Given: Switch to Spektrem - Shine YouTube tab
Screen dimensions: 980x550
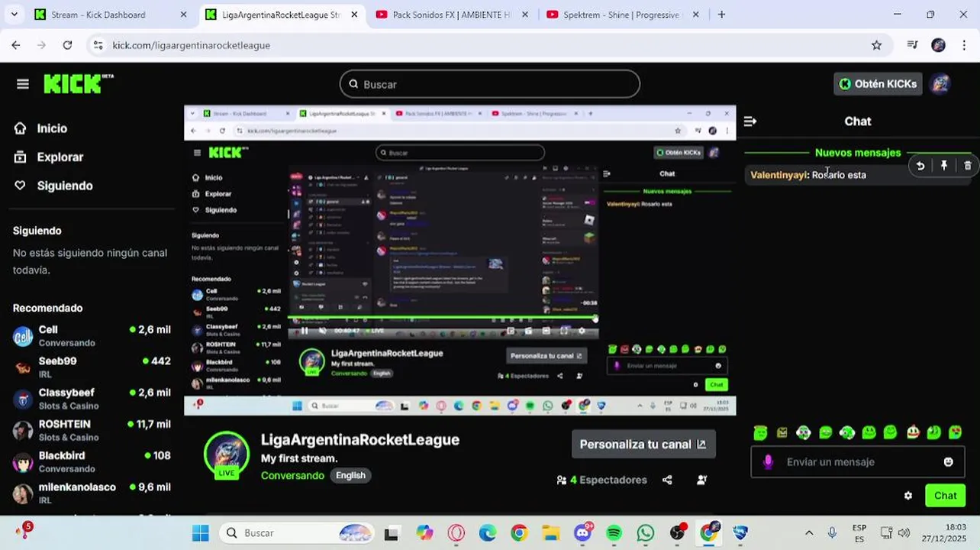Looking at the screenshot, I should pos(624,15).
